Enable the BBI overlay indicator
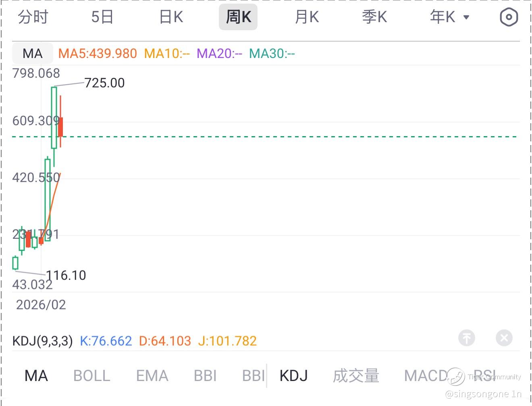Screen dimensions: 532x406 click(205, 376)
